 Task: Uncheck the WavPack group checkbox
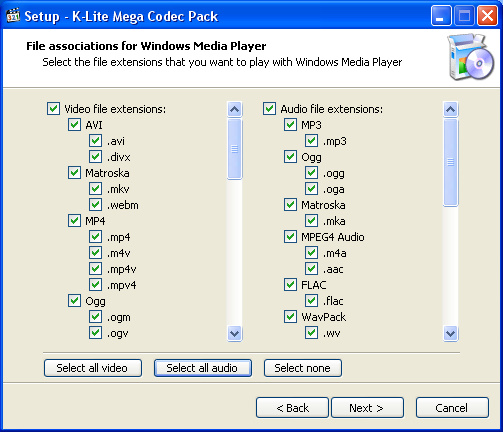(x=290, y=317)
